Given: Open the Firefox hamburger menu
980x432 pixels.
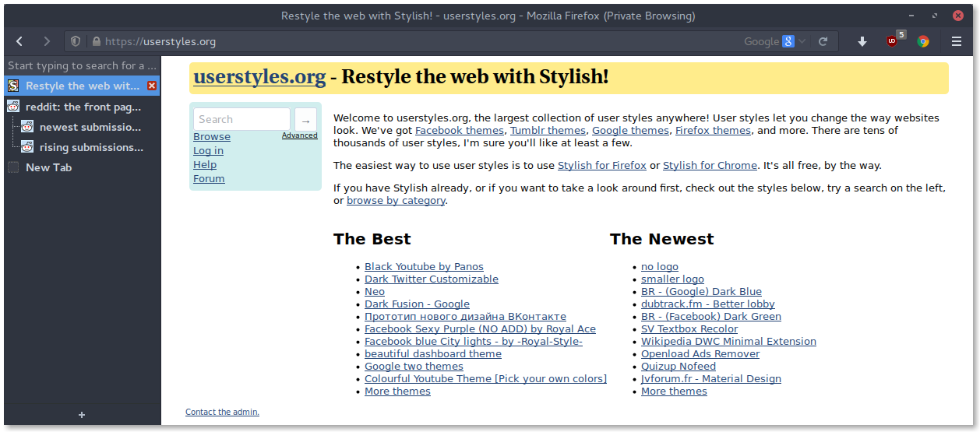Looking at the screenshot, I should tap(956, 41).
